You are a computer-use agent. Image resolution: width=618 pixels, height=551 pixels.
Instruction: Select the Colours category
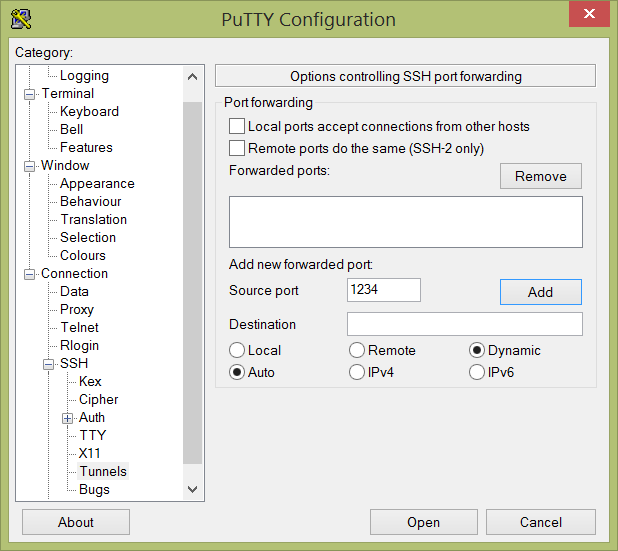(x=83, y=255)
